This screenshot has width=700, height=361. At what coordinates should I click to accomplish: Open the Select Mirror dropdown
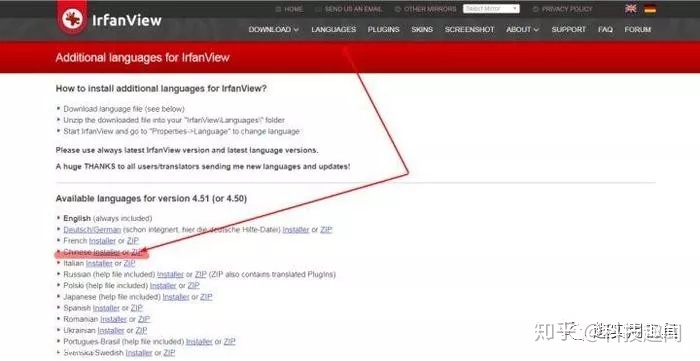(x=491, y=8)
